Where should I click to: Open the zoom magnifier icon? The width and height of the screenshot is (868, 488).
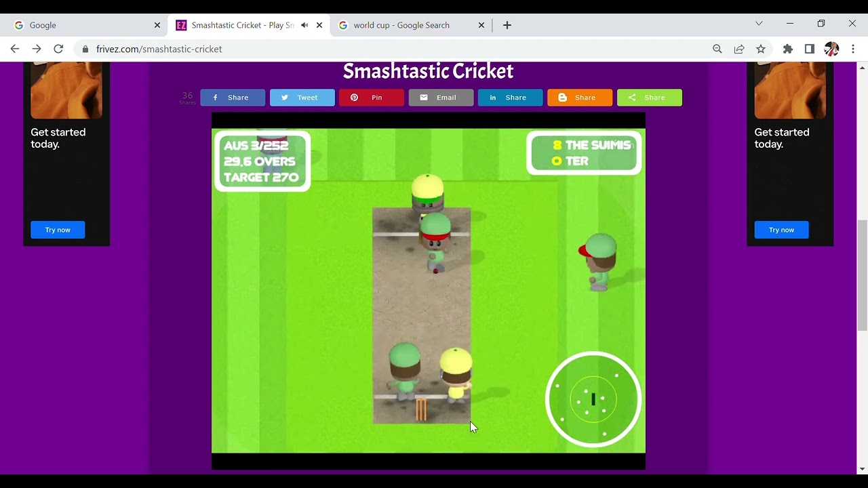[717, 49]
